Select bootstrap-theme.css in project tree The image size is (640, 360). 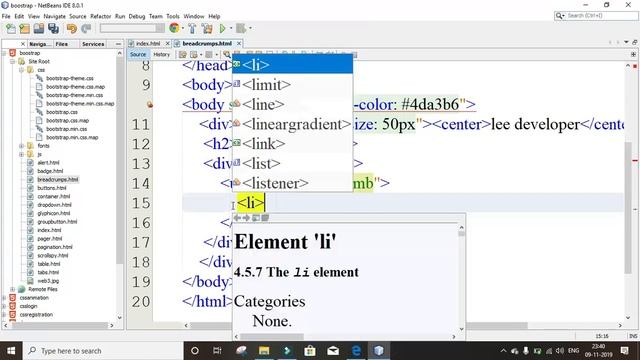coord(70,78)
